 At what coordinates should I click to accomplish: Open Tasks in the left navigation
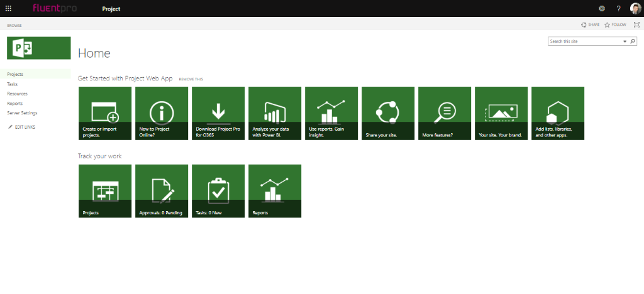(x=13, y=84)
